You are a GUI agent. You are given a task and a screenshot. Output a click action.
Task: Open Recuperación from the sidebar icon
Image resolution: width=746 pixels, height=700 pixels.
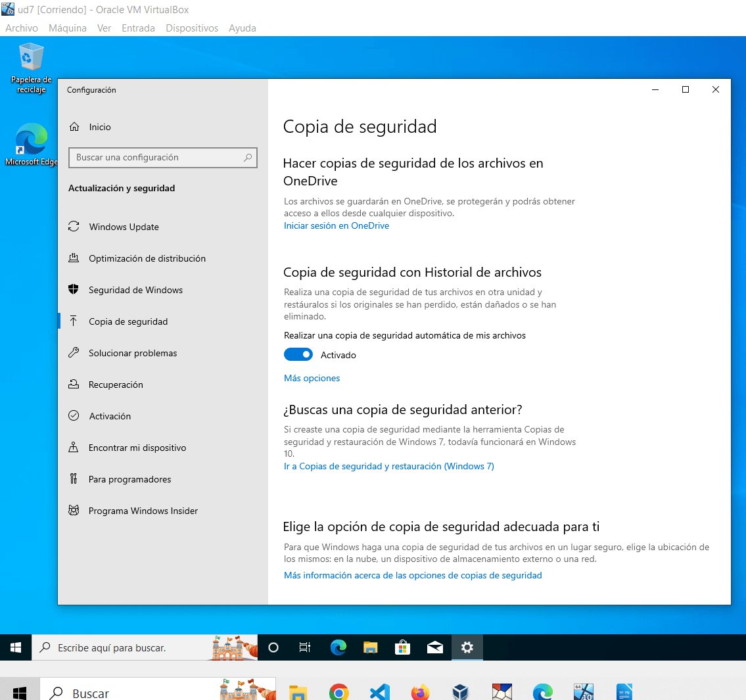coord(74,385)
